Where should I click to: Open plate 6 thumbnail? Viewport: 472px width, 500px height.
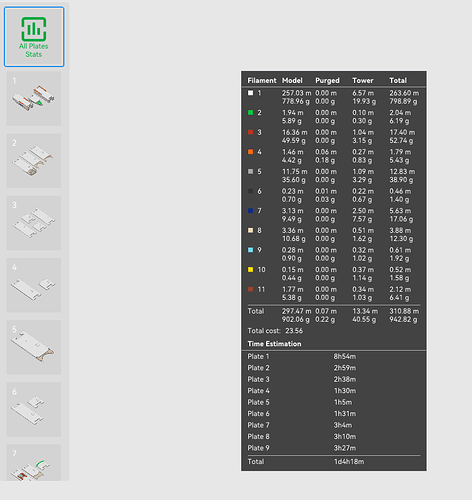coord(34,409)
